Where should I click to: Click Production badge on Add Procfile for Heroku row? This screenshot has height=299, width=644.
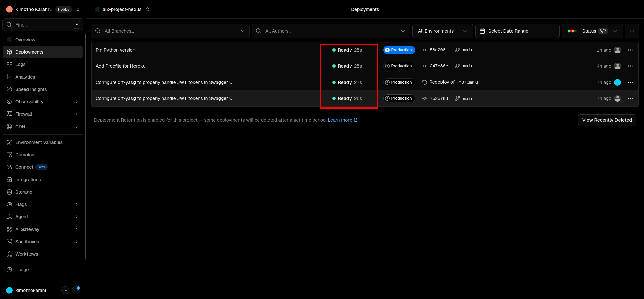coord(399,66)
